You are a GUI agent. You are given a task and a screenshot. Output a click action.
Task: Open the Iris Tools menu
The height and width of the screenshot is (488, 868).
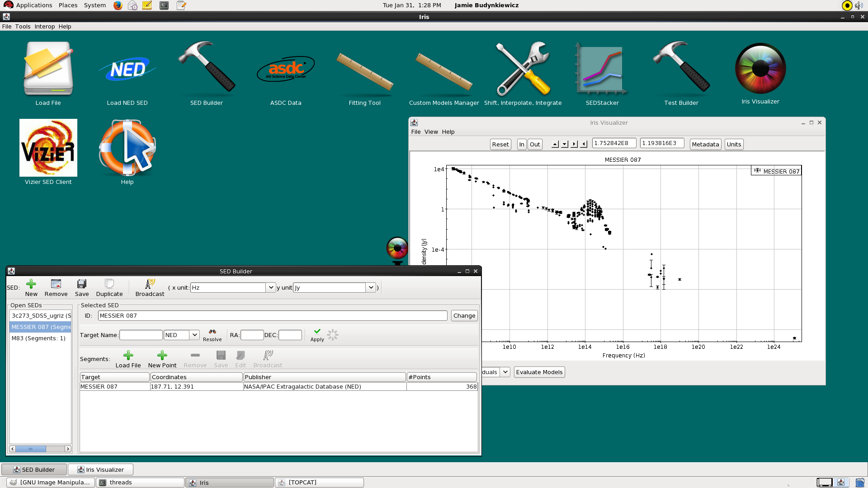[x=23, y=26]
